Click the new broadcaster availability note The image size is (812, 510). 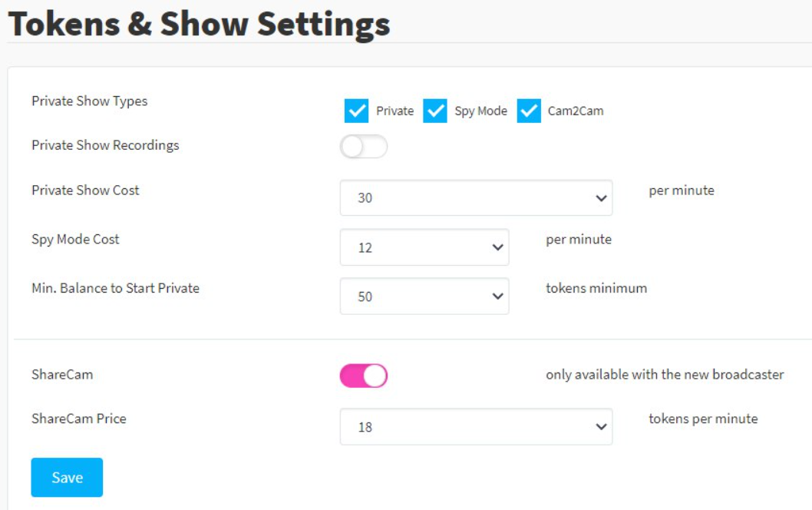tap(665, 375)
